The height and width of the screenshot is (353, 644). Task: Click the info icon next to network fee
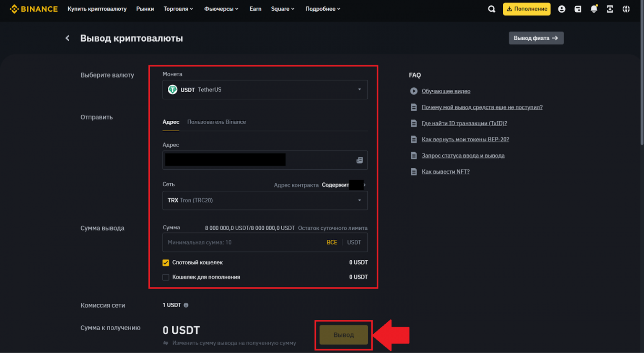(185, 305)
